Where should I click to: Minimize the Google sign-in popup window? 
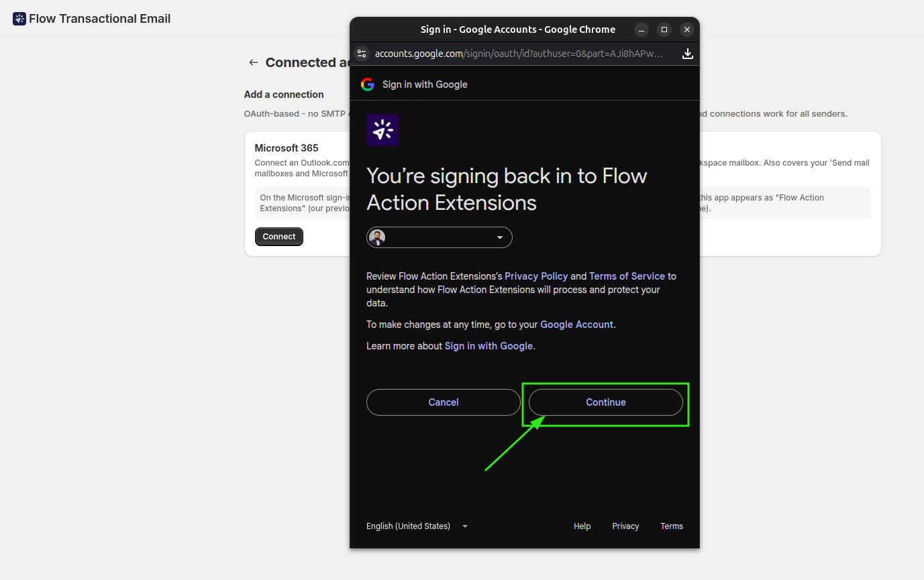click(641, 30)
